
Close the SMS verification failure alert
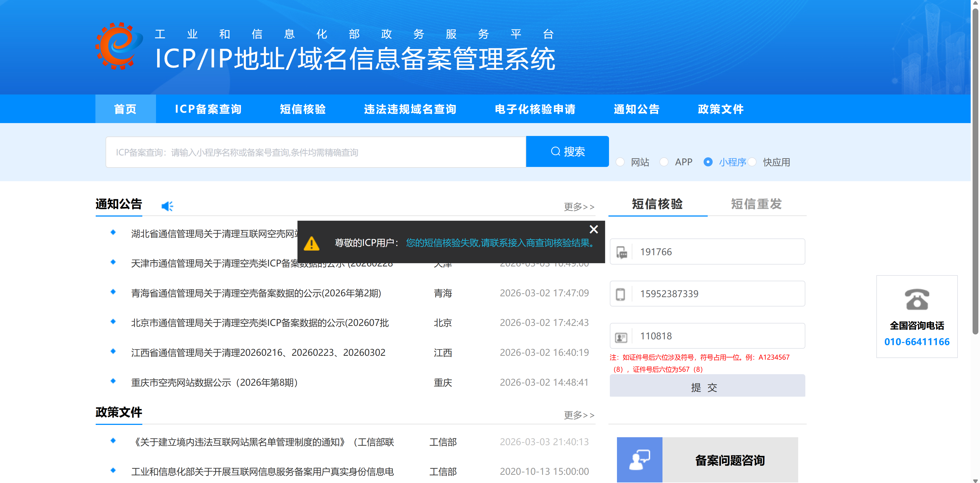point(593,229)
